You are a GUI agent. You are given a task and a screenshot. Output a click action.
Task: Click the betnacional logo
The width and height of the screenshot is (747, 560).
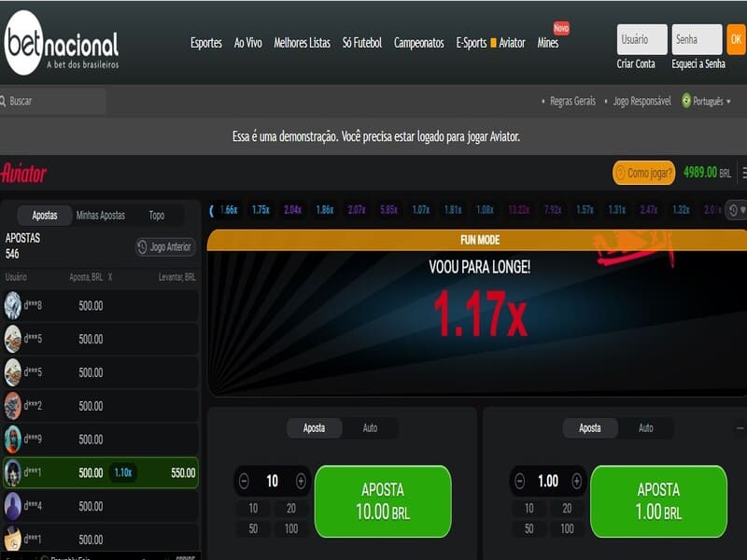pyautogui.click(x=62, y=43)
